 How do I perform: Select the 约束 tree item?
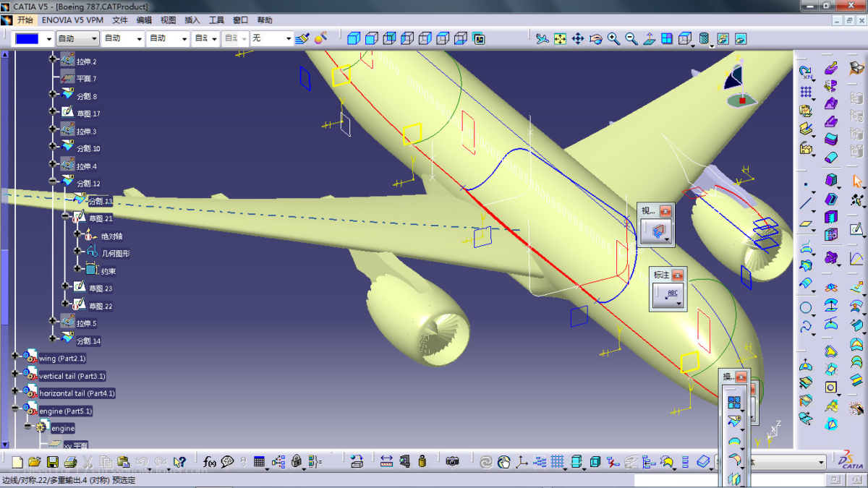108,272
